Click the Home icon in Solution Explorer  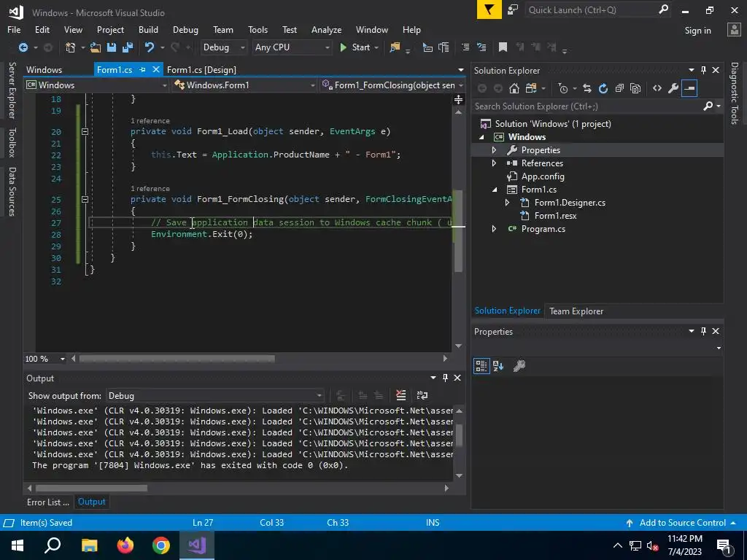click(514, 88)
